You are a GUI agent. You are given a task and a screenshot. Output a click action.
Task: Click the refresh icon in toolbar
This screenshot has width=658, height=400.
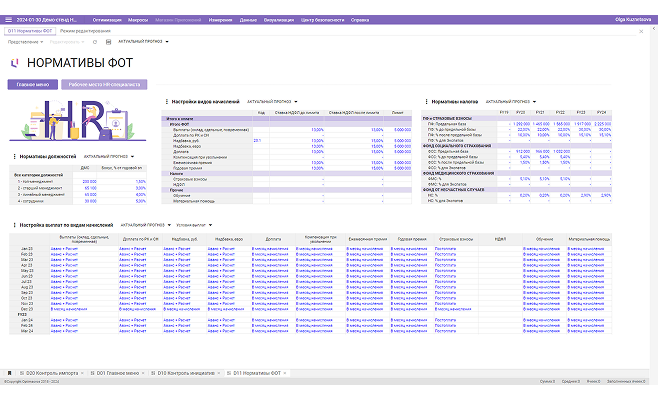click(x=95, y=42)
